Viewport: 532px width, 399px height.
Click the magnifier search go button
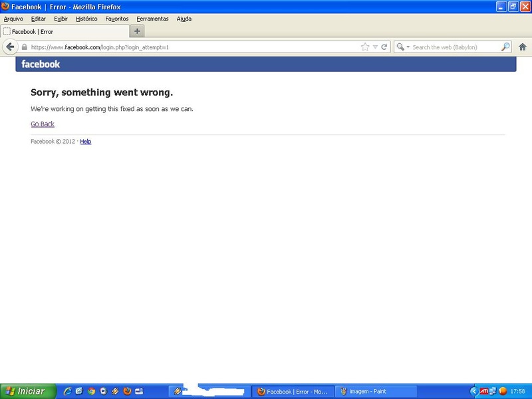coord(505,47)
